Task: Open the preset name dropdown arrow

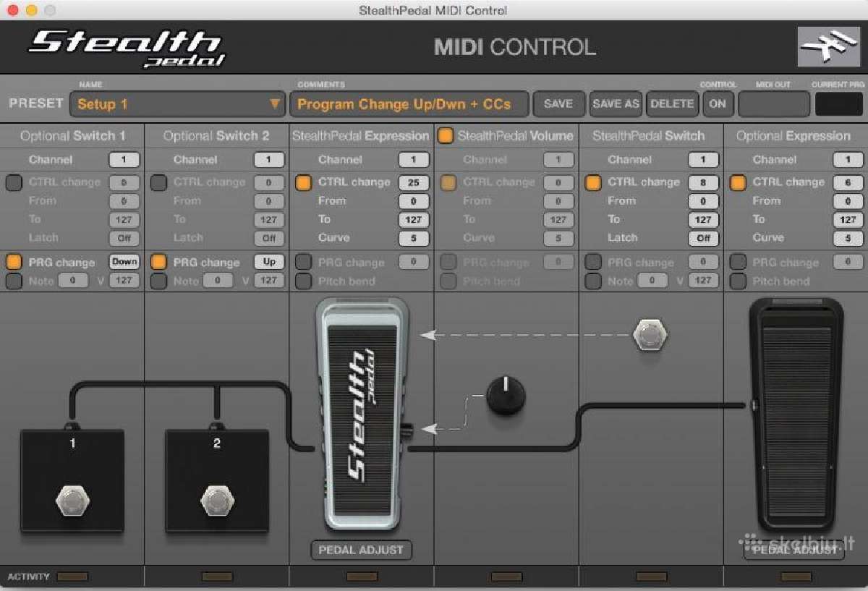Action: 275,104
